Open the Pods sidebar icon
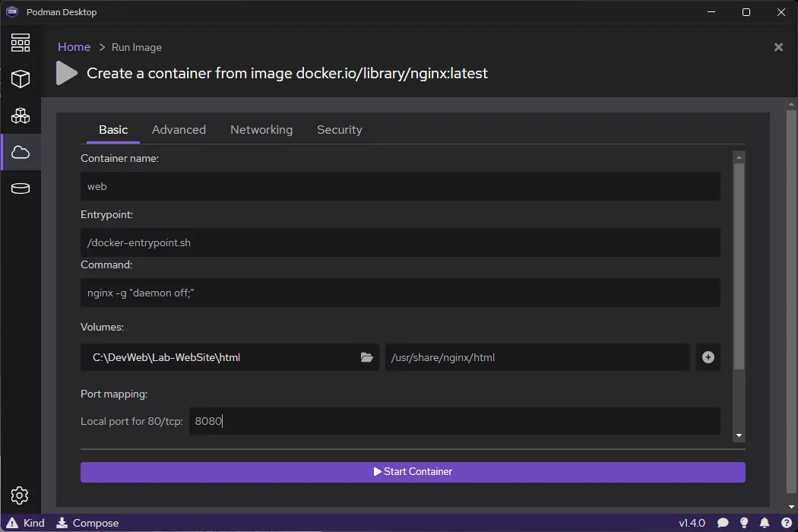798x532 pixels. tap(21, 116)
